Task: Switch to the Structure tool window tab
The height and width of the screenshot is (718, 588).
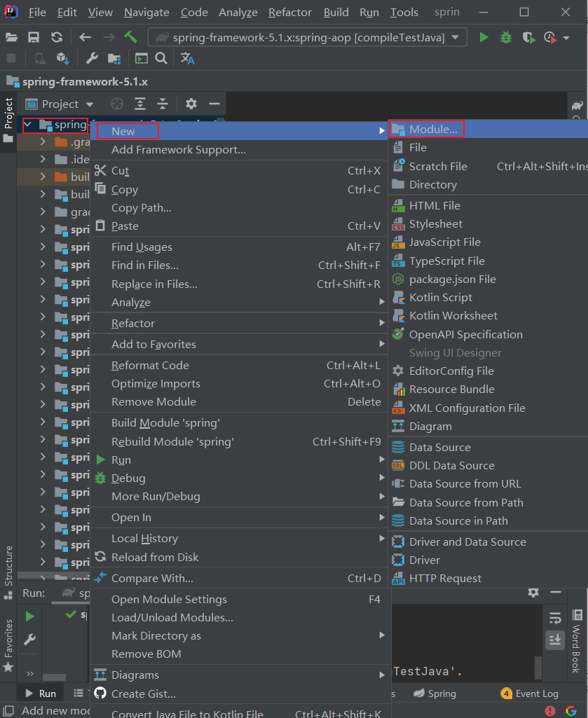Action: click(x=8, y=564)
